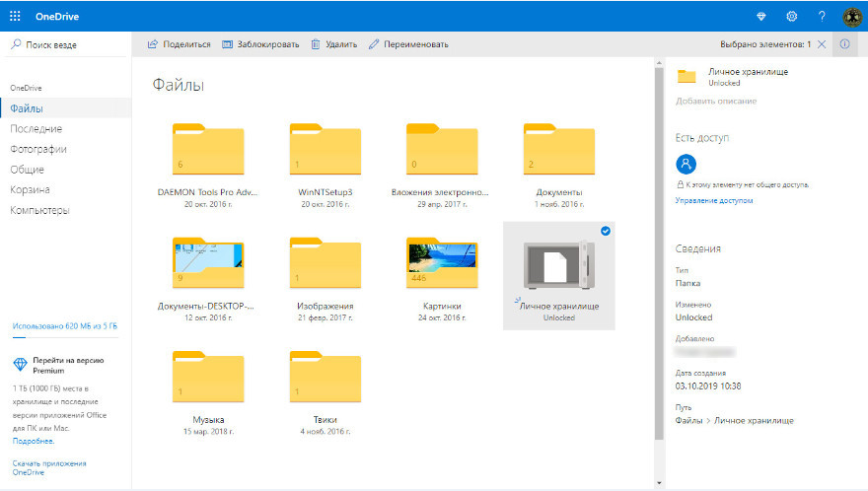Click the Переименовать pencil icon
The image size is (868, 491).
374,44
